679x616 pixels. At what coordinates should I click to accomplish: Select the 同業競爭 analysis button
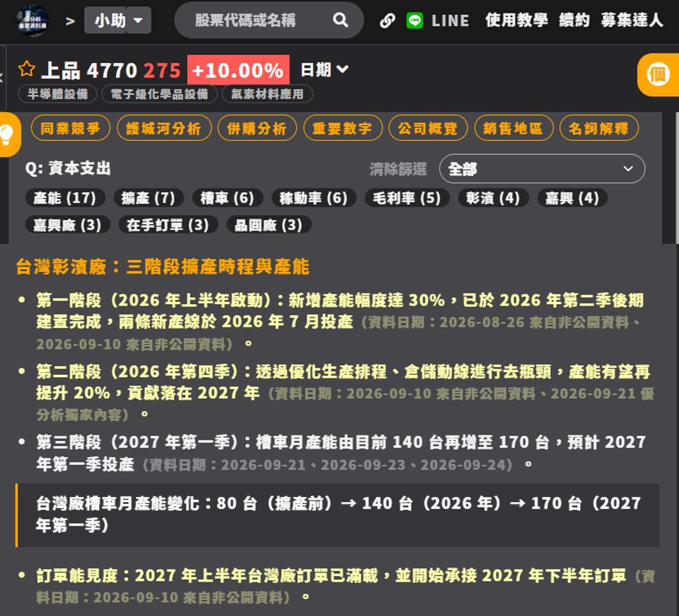click(x=71, y=128)
